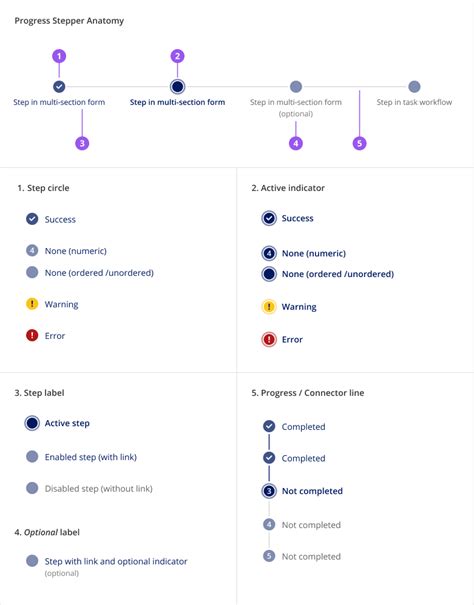Select the Step in task workflow circle
This screenshot has height=605, width=474.
point(414,86)
